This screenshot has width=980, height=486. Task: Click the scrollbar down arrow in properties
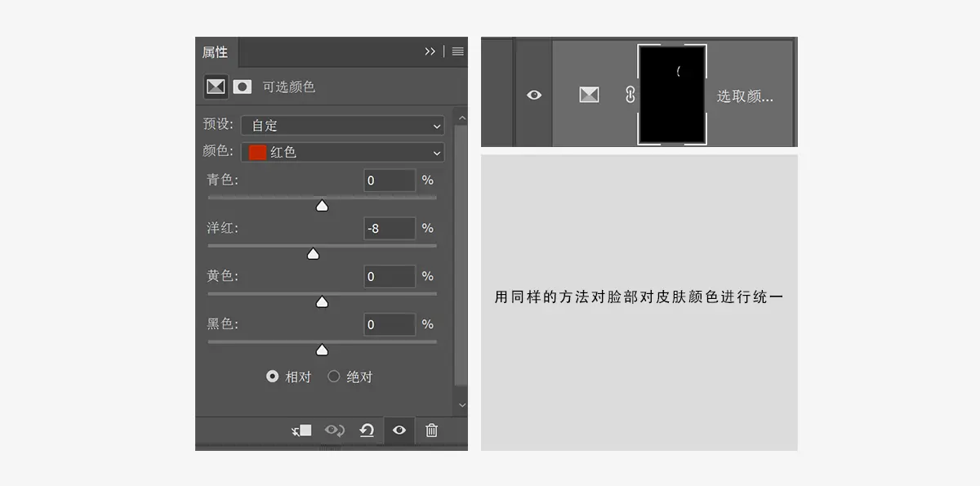(x=461, y=404)
